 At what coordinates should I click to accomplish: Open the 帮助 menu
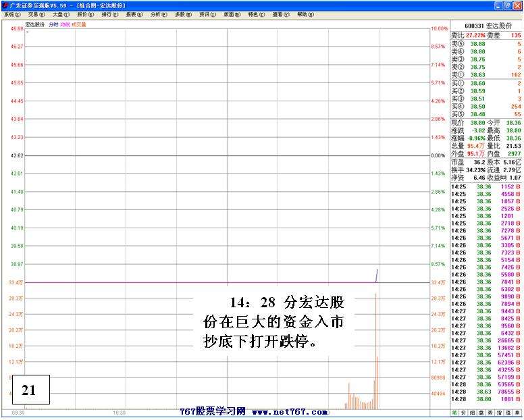point(305,15)
